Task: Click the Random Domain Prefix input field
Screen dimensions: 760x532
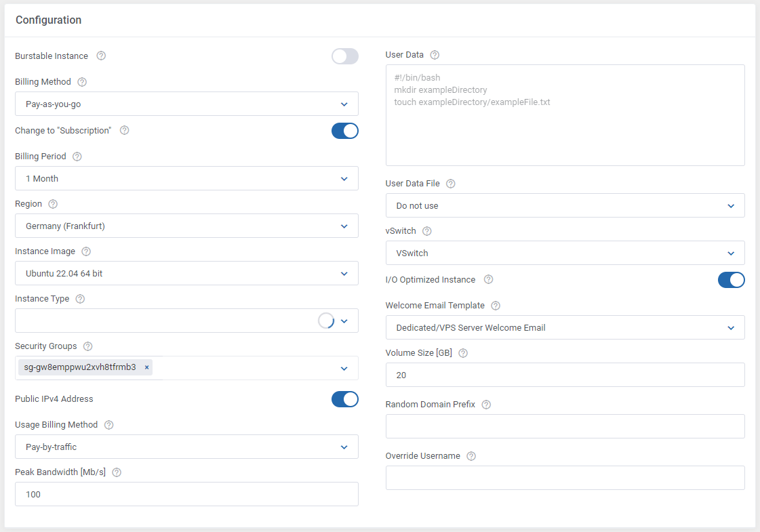Action: click(x=565, y=426)
